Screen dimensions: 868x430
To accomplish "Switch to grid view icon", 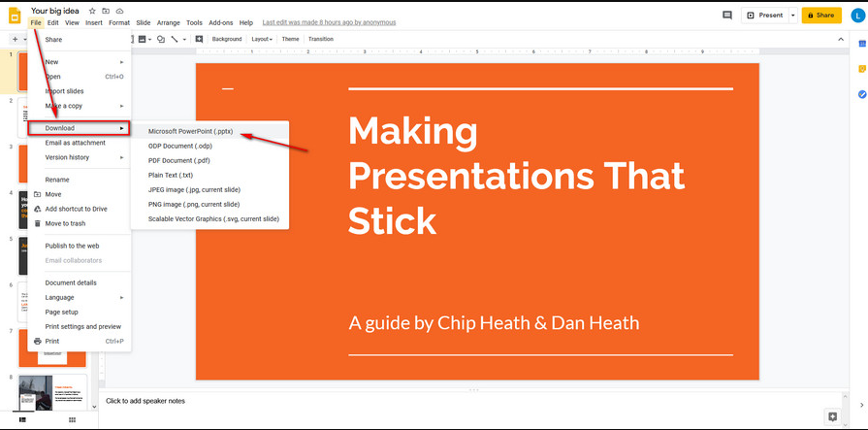I will pos(72,419).
